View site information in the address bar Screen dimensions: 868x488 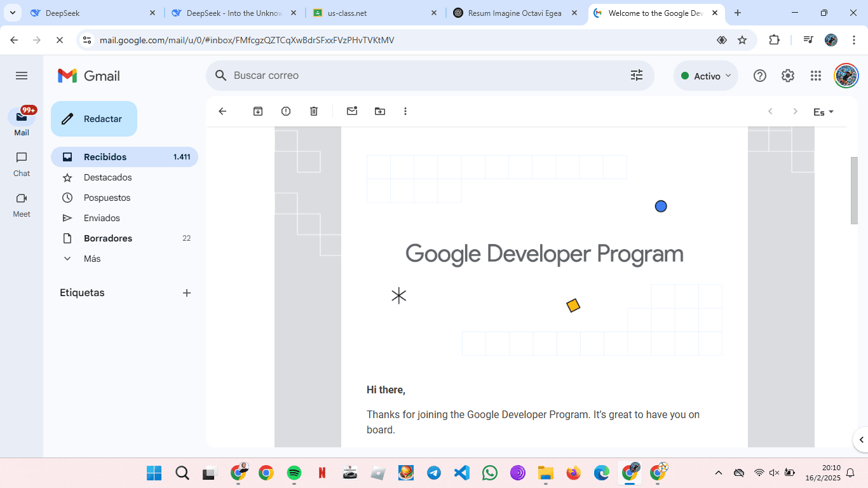click(x=87, y=40)
